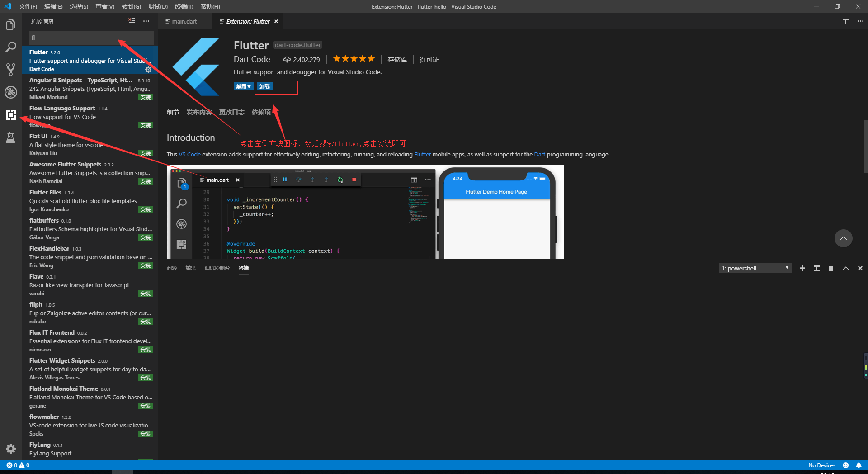Select the 依赖项 dependencies tab
This screenshot has height=474, width=868.
(261, 112)
